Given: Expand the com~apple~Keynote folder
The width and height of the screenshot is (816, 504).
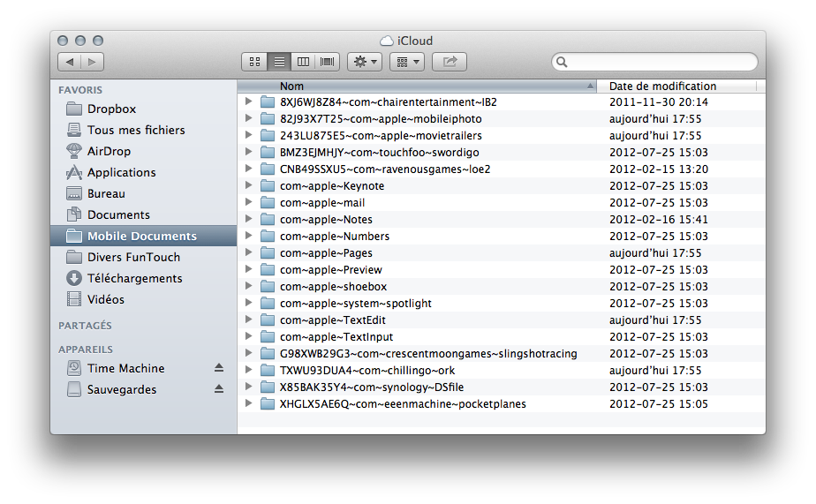Looking at the screenshot, I should pos(249,185).
